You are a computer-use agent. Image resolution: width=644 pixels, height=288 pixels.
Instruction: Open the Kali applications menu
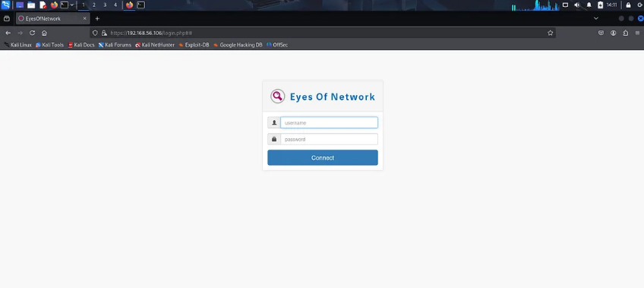pyautogui.click(x=5, y=5)
